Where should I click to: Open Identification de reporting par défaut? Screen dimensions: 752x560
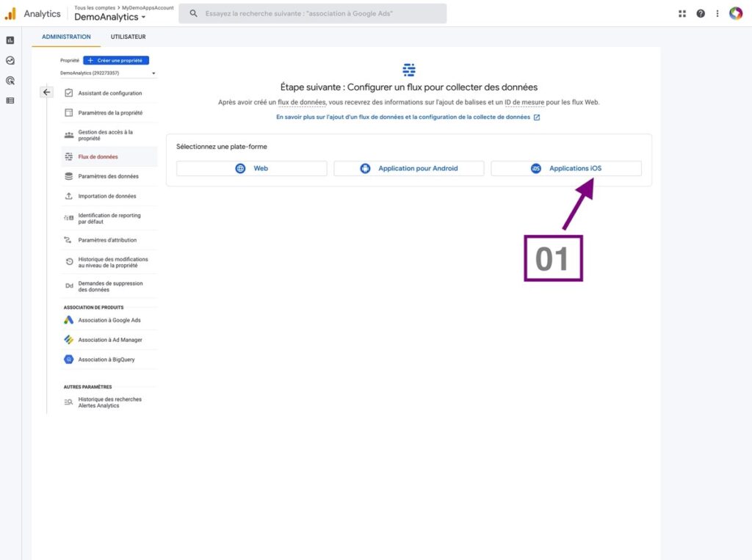(109, 218)
